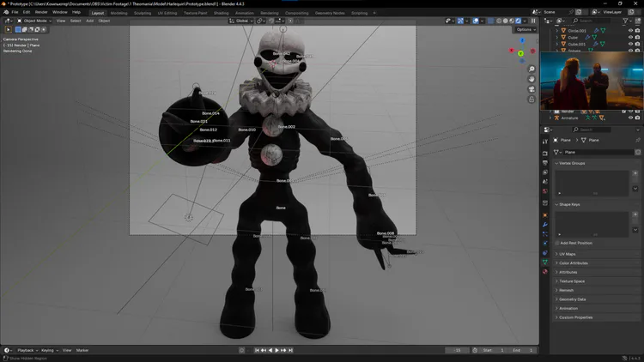This screenshot has height=362, width=644.
Task: Open the Window menu
Action: point(59,12)
